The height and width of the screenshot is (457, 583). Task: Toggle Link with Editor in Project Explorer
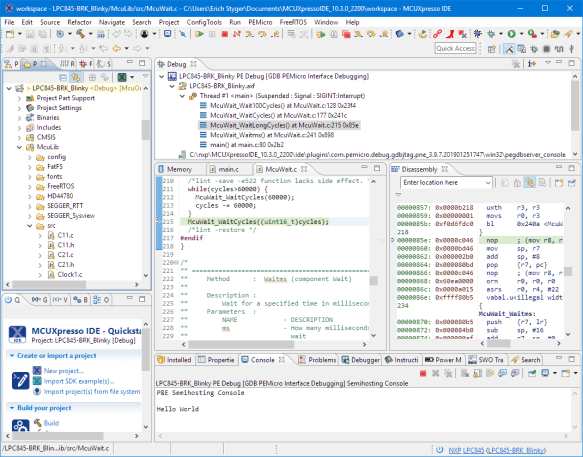(x=76, y=77)
